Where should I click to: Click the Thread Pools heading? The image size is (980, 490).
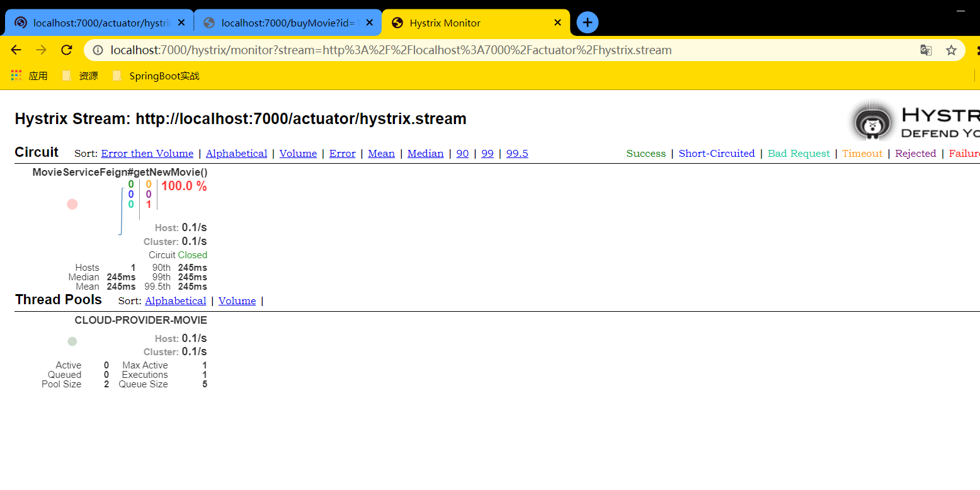[x=59, y=300]
